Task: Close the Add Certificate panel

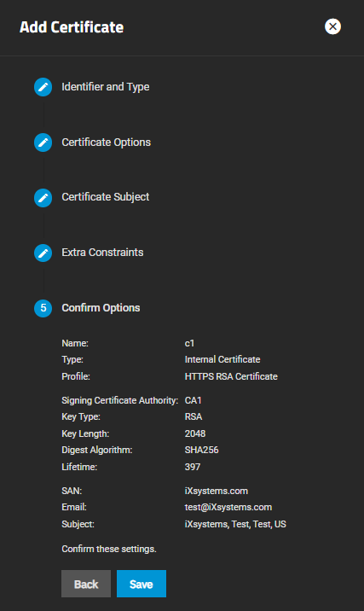Action: (332, 26)
